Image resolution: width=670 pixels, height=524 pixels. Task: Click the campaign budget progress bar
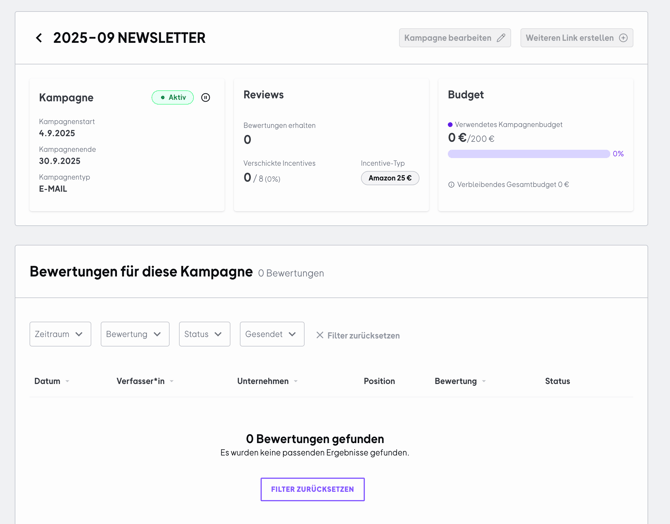pos(528,154)
